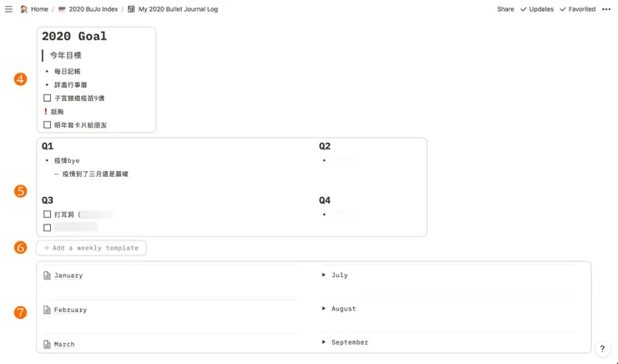
Task: Check the 明年寫卡片給朋友 to-do box
Action: coord(47,125)
